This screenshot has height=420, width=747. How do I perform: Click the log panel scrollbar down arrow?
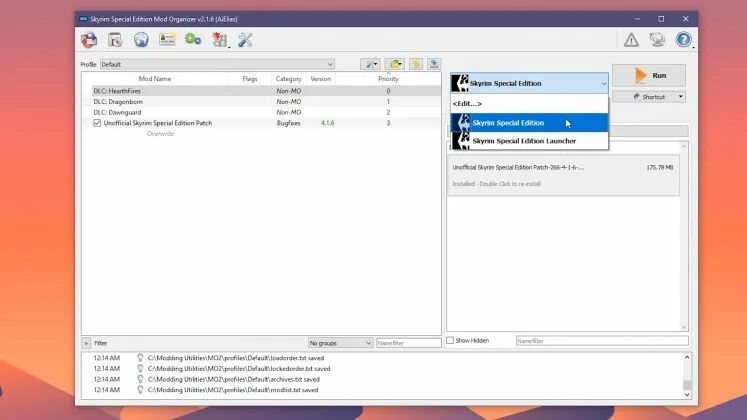(687, 394)
